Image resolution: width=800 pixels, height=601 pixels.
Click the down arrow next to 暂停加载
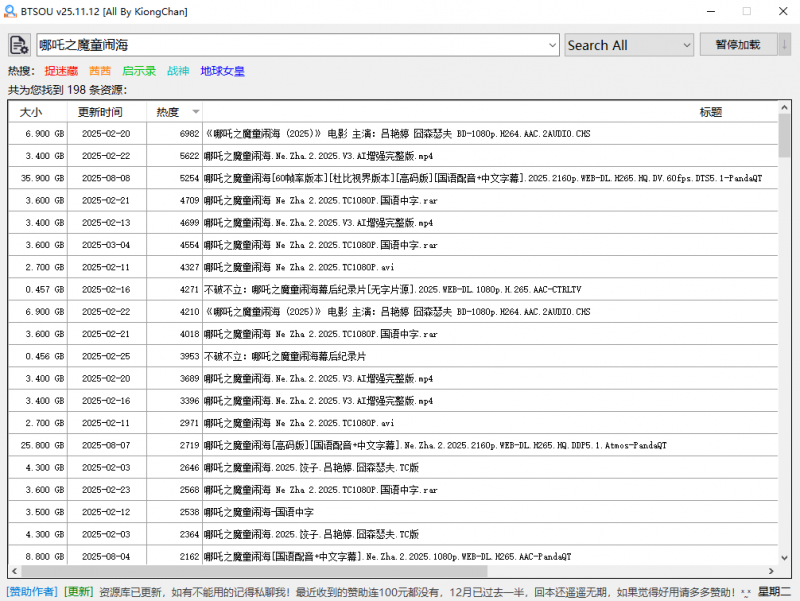785,45
